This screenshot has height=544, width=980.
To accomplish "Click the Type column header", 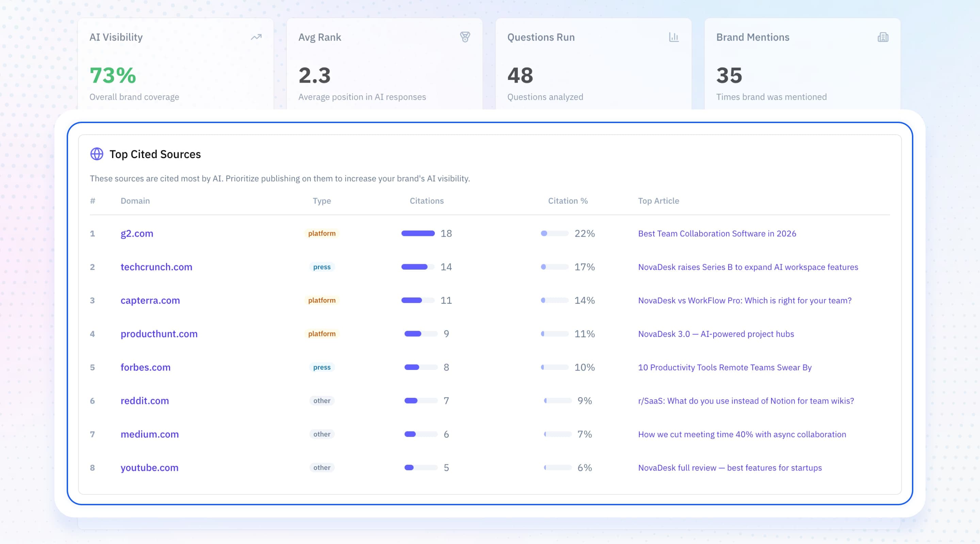I will tap(322, 201).
